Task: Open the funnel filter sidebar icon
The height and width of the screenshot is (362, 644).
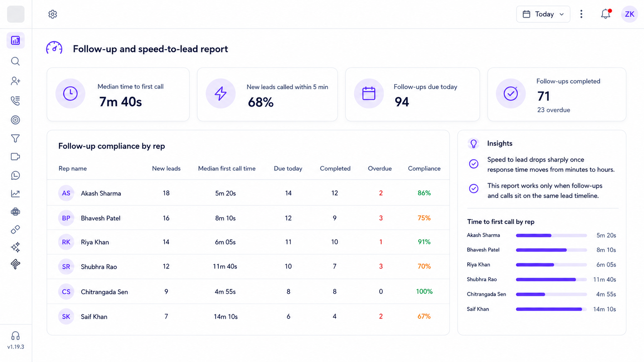Action: coord(15,138)
